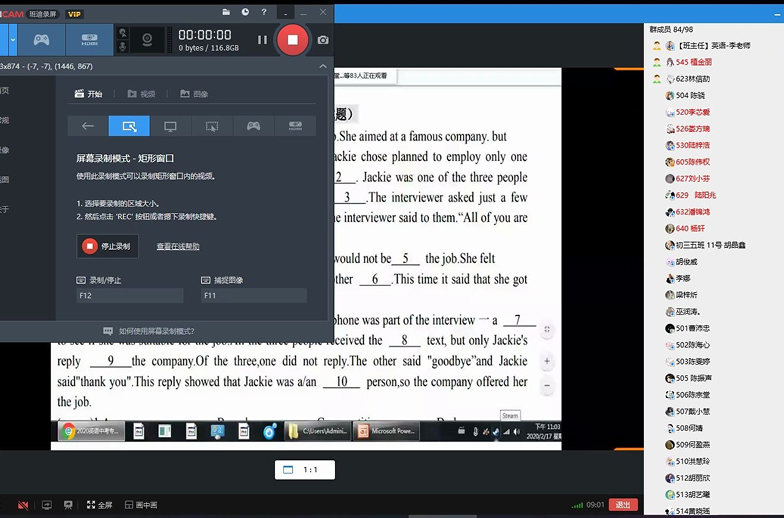
Task: Select member 初三五班 11号 胡昌鑫
Action: coord(705,245)
